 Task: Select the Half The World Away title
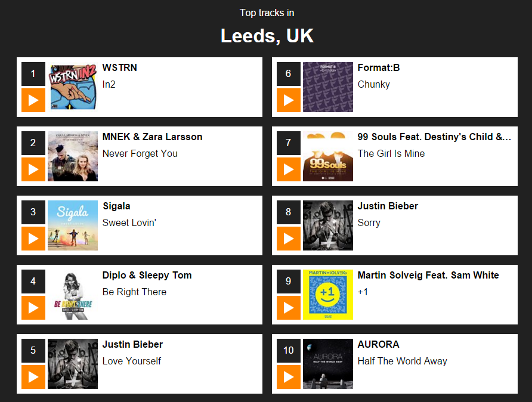coord(402,361)
